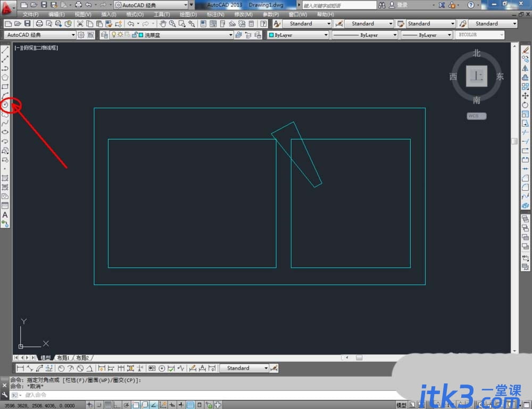This screenshot has height=409, width=532.
Task: Click the Workspace Settings gear icon
Action: point(81,35)
